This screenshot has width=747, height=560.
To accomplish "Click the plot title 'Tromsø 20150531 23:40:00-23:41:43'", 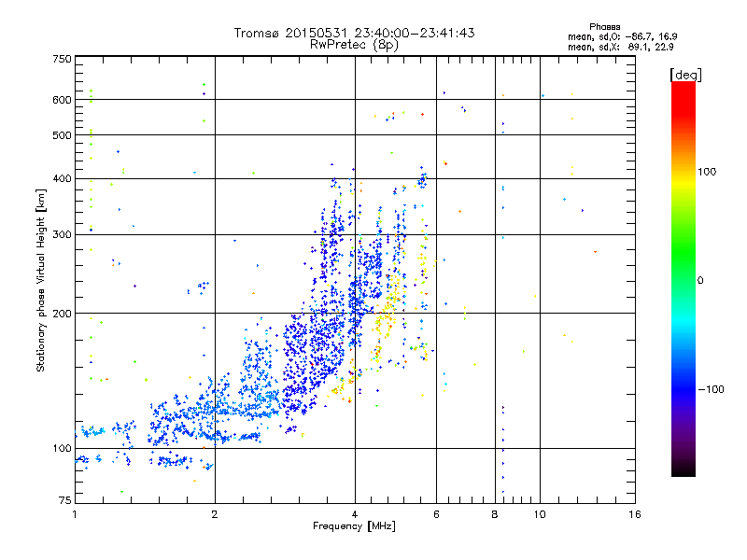I will [x=354, y=33].
